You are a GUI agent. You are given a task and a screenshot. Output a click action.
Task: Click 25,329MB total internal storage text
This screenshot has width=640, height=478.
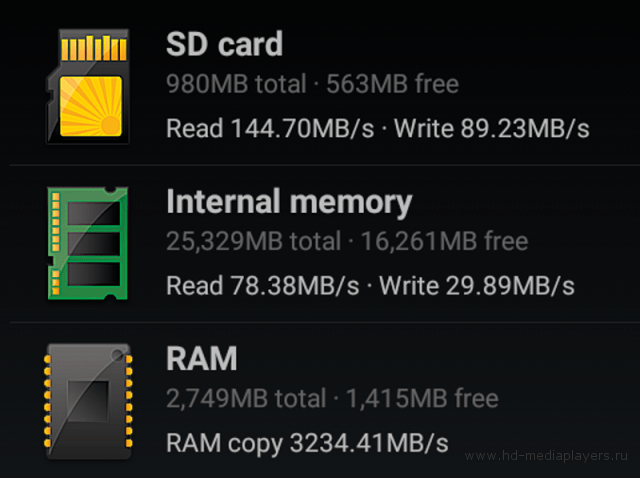253,241
